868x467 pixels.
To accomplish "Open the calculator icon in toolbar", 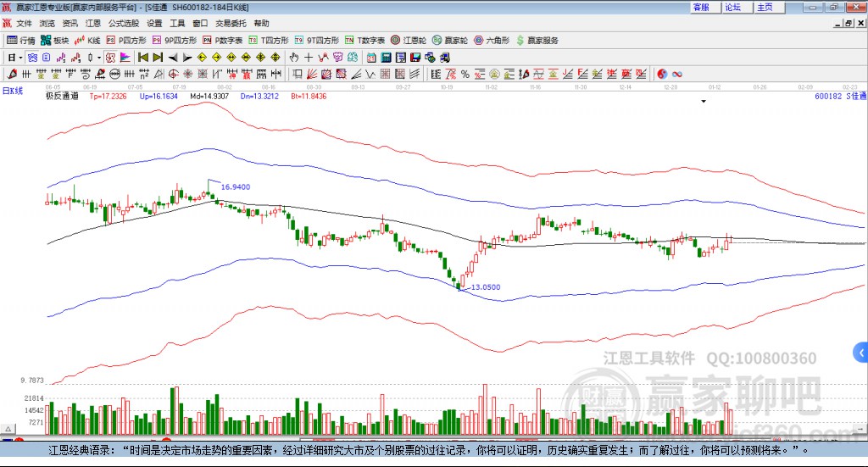I will (386, 58).
